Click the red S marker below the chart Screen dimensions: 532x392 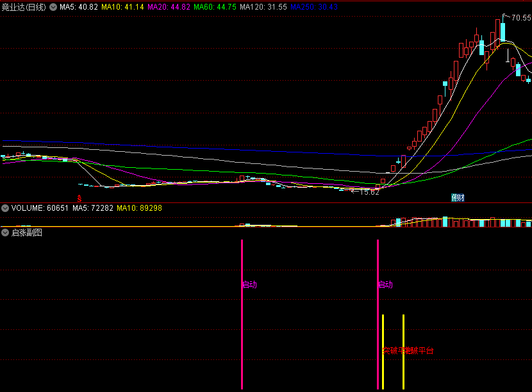(79, 199)
